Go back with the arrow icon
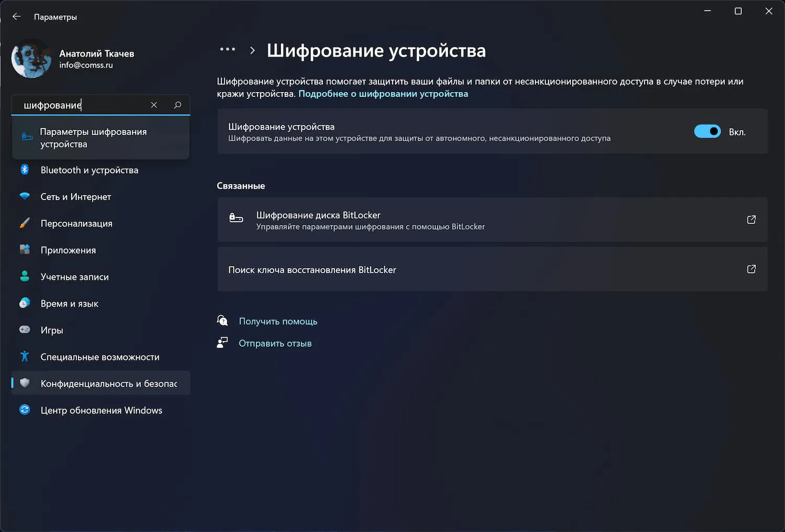This screenshot has width=785, height=532. [17, 17]
